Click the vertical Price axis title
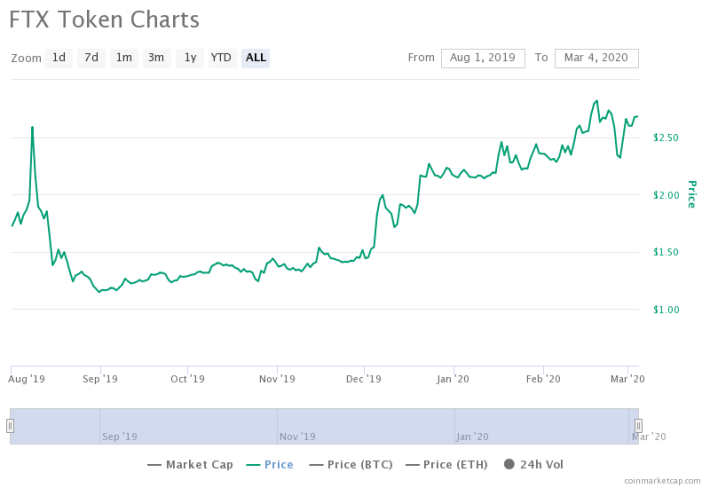 tap(691, 194)
